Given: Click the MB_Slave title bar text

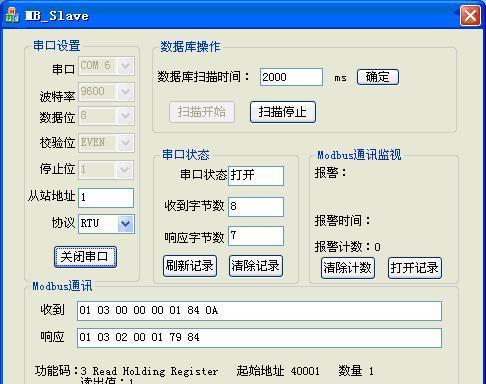Looking at the screenshot, I should tap(57, 16).
